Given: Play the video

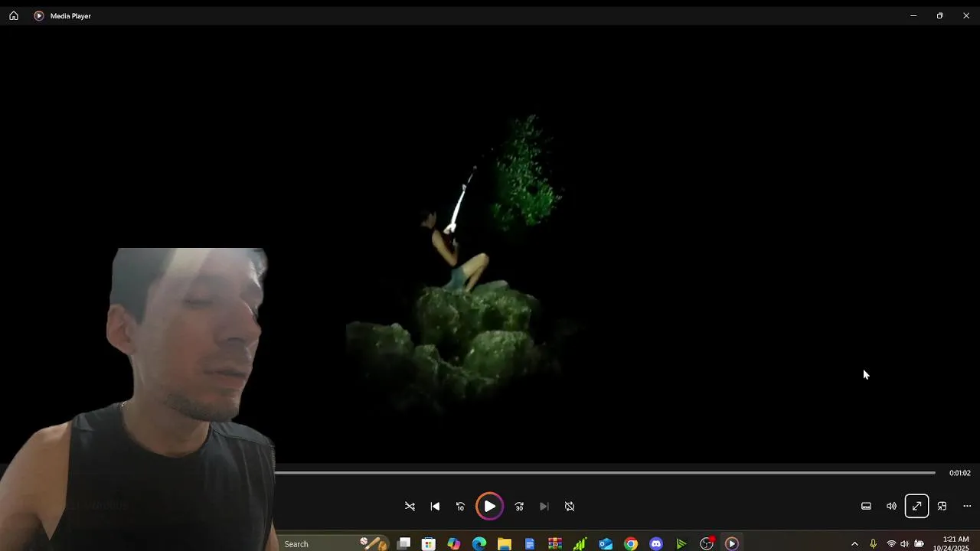Looking at the screenshot, I should tap(489, 506).
